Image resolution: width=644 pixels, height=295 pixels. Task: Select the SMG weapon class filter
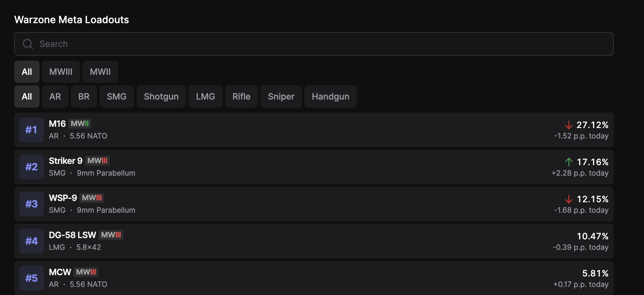pos(117,96)
